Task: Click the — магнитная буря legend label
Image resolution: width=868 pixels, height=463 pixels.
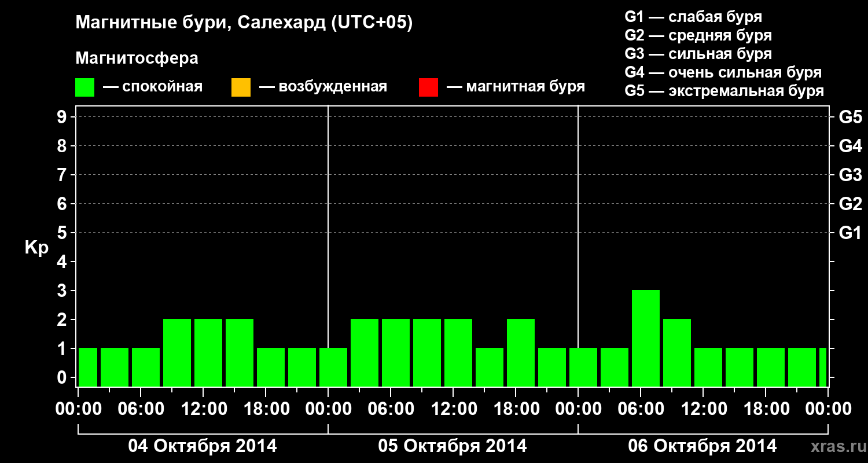Action: pos(516,87)
